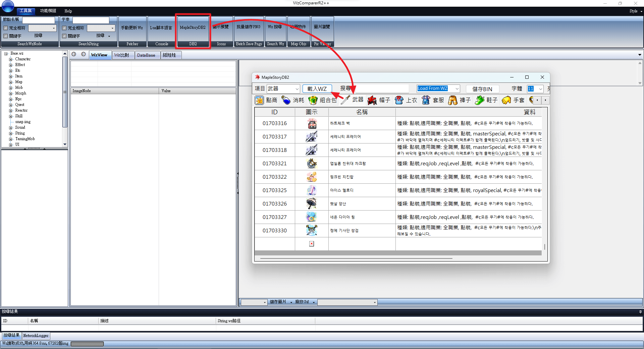Open the Load From WZ dropdown
Viewport: 644px width, 349px height.
(x=438, y=89)
